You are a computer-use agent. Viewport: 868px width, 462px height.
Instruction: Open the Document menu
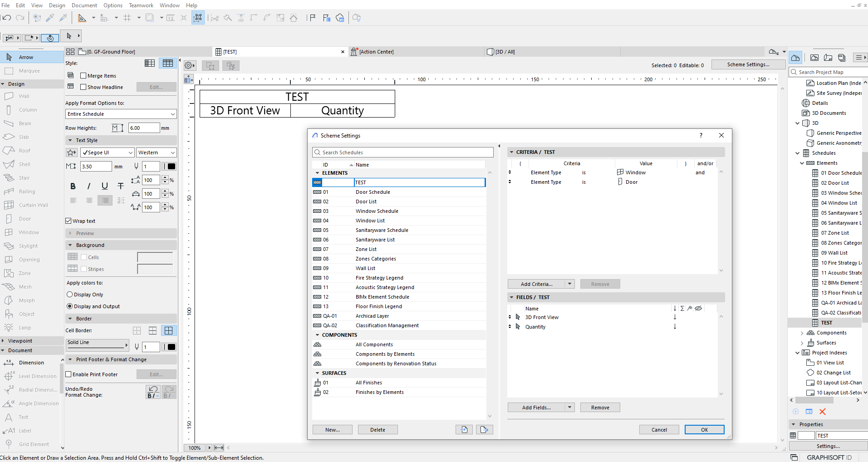(x=84, y=5)
